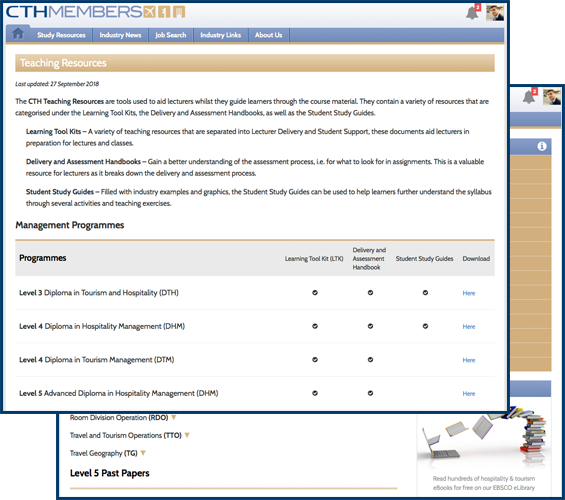This screenshot has width=565, height=500.
Task: Download Level 4 DTM resources via Here
Action: point(469,360)
